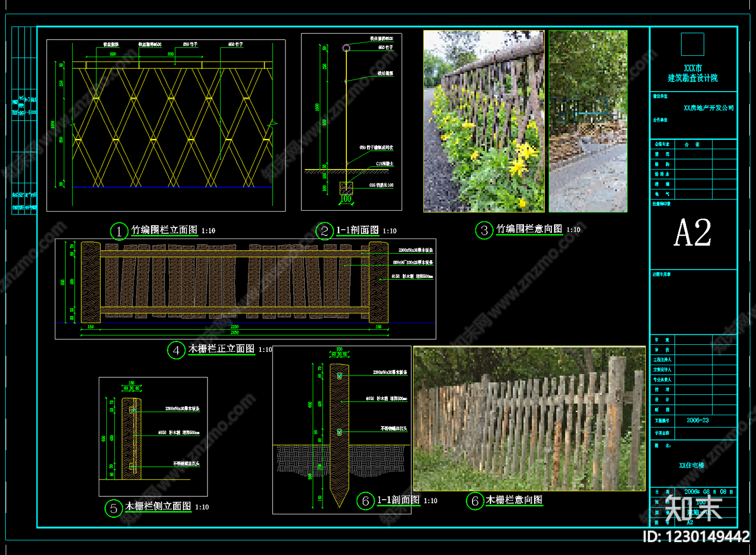Click the circled number 2 drawing marker
This screenshot has width=756, height=555.
tap(325, 231)
